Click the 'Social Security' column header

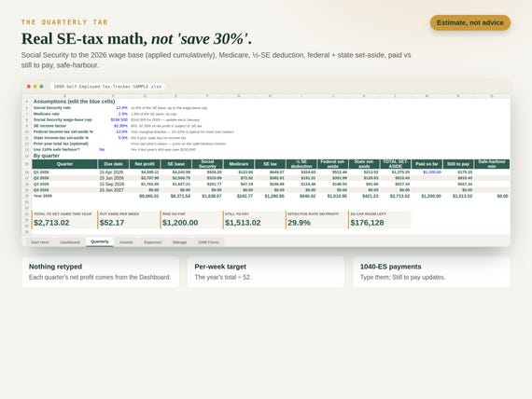click(207, 164)
